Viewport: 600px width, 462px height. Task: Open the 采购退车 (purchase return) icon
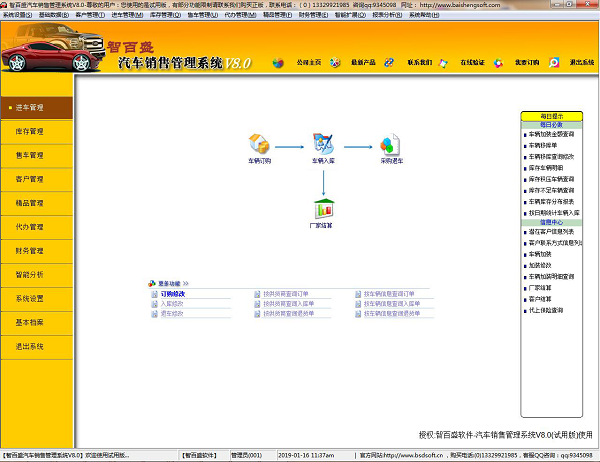(x=390, y=145)
